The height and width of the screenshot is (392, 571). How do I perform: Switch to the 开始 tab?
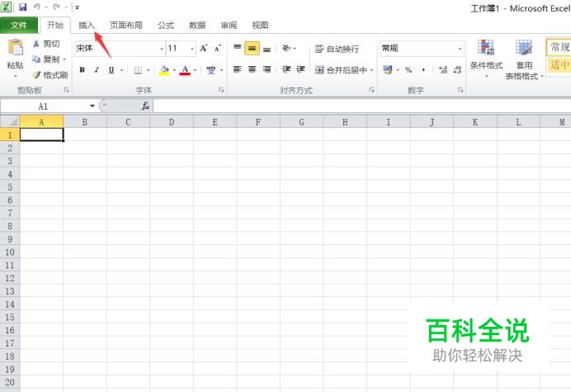(x=55, y=25)
